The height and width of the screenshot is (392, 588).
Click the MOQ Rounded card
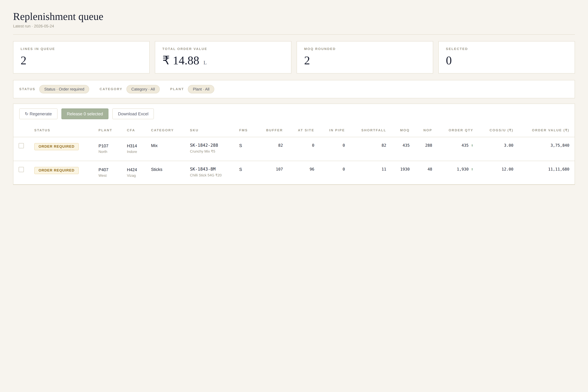(x=365, y=57)
